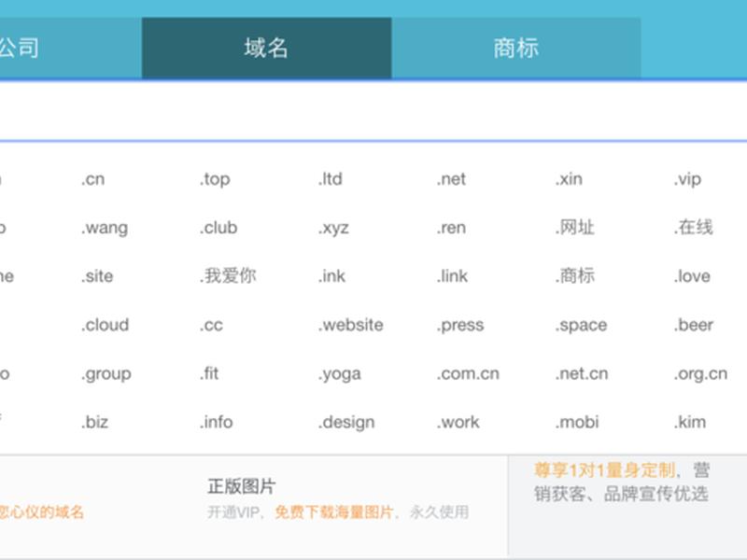Image resolution: width=747 pixels, height=560 pixels.
Task: Select the .work suffix
Action: click(458, 422)
